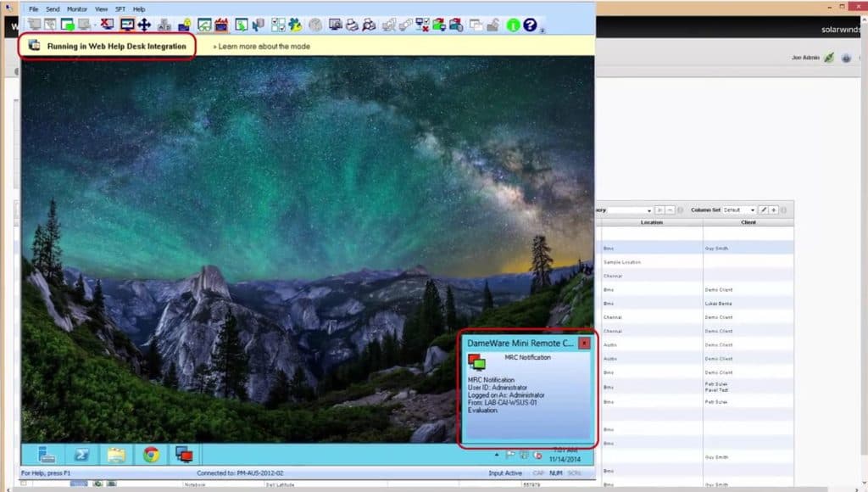The image size is (868, 492).
Task: Click the network computers red X toolbar icon
Action: (x=422, y=25)
